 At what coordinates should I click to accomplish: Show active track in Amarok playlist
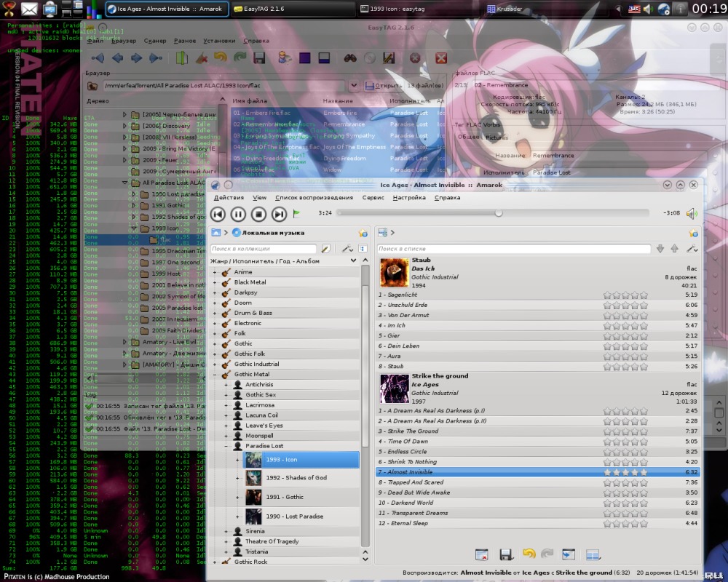(569, 554)
